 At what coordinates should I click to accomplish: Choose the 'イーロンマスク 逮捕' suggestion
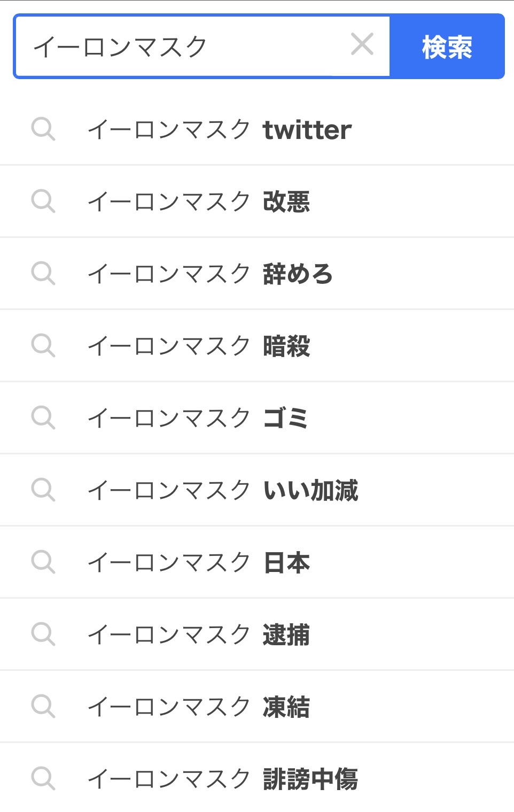(199, 635)
